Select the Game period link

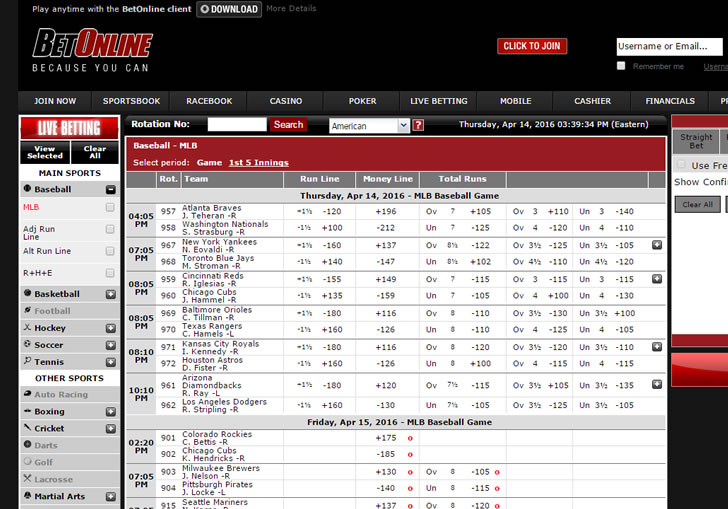(209, 163)
